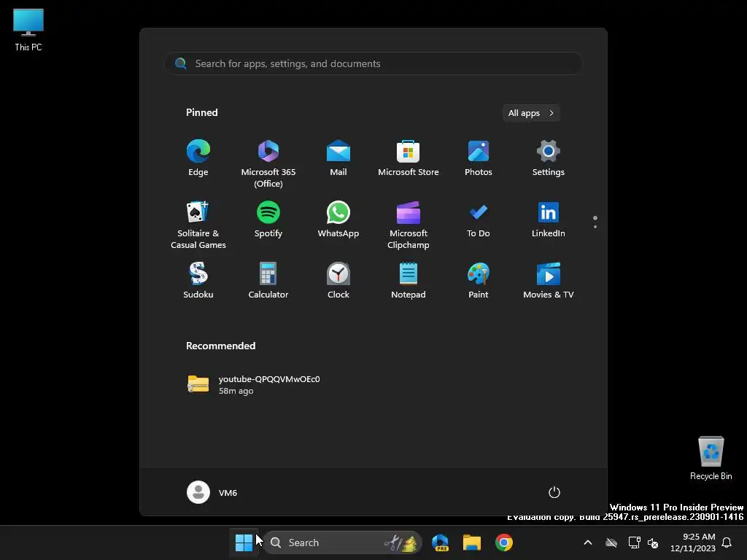This screenshot has width=747, height=560.
Task: Launch To Do app
Action: click(x=479, y=219)
